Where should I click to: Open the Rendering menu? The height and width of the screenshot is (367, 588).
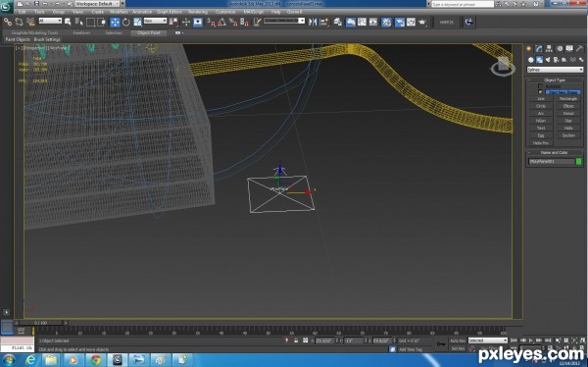(198, 12)
